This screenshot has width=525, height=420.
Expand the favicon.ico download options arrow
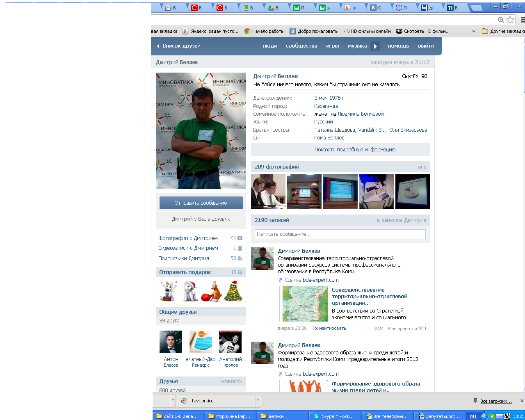(x=258, y=401)
